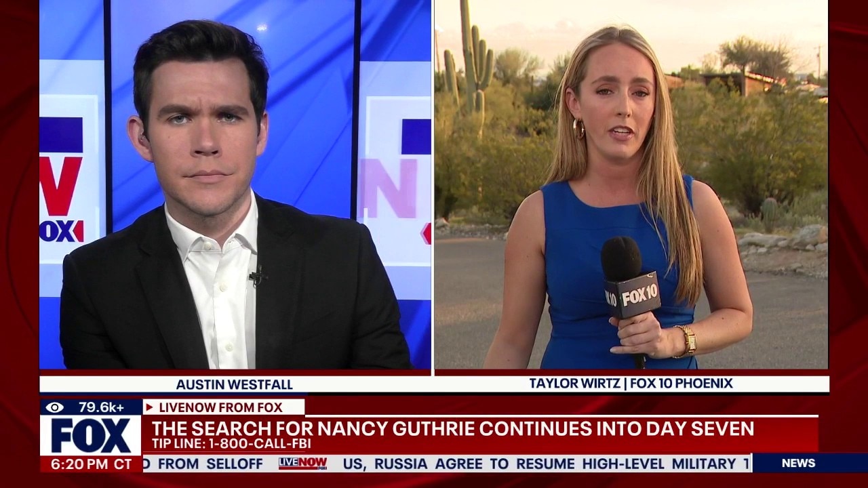Screen dimensions: 868x488
Task: Click the SELLOFF text in the ticker
Action: pyautogui.click(x=234, y=464)
